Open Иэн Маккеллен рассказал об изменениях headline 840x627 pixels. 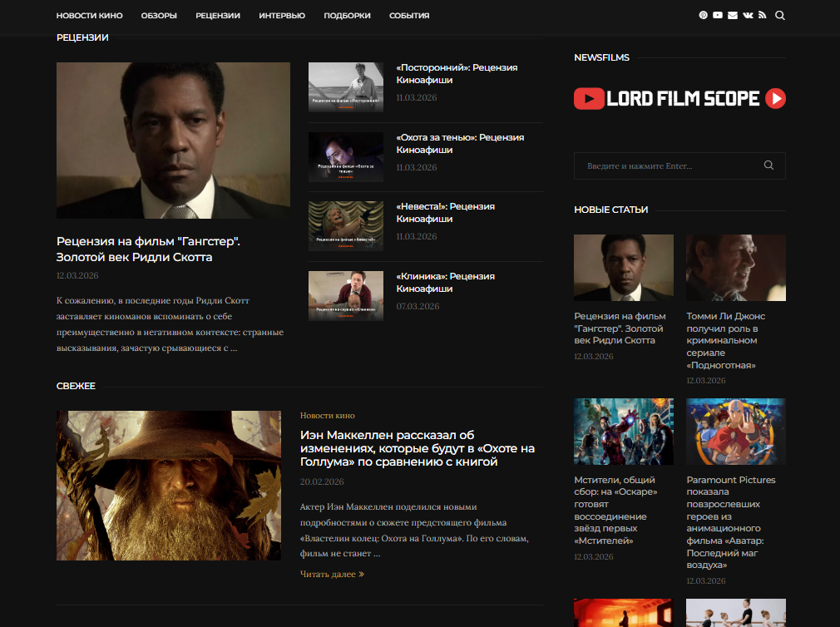tap(418, 448)
